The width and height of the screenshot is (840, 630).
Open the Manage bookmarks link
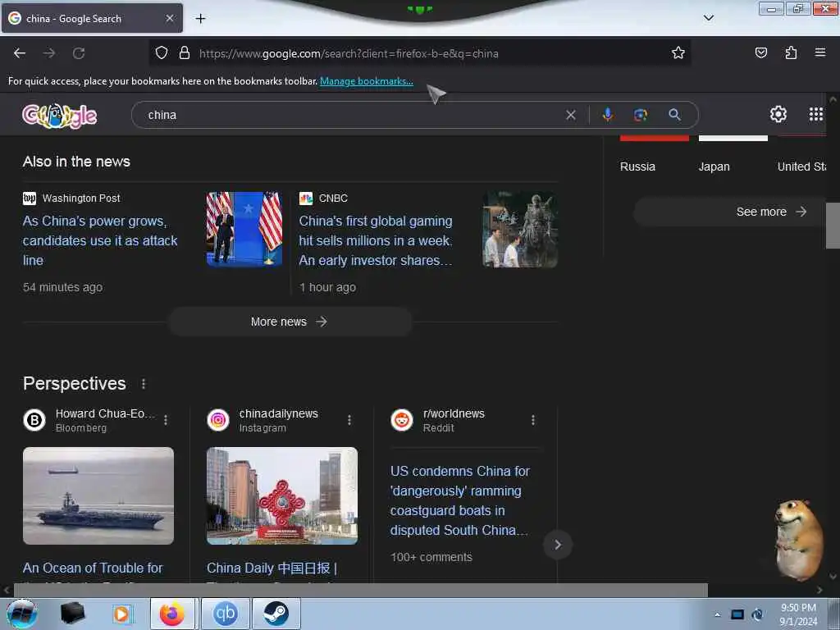tap(367, 81)
